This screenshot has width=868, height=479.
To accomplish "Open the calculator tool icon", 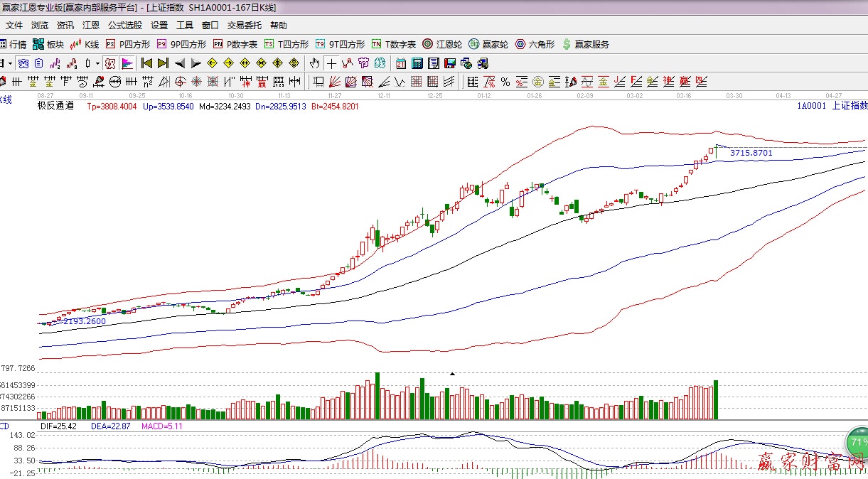I will click(417, 63).
